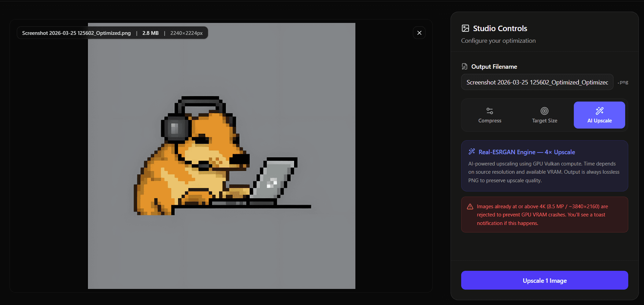The width and height of the screenshot is (644, 305).
Task: Click the 2.8 MB file size label
Action: (x=150, y=33)
